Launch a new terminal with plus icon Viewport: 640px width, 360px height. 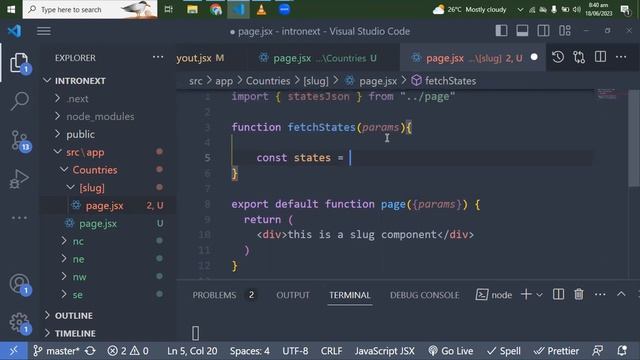[x=526, y=294]
